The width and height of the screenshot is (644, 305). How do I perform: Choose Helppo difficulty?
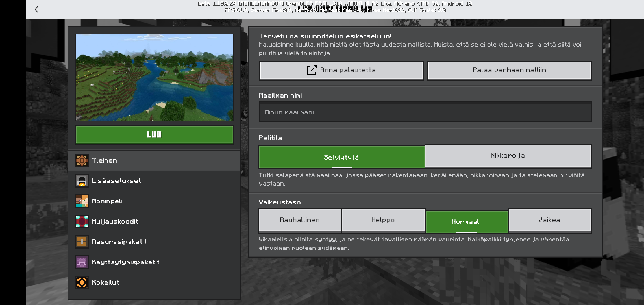[x=383, y=220]
